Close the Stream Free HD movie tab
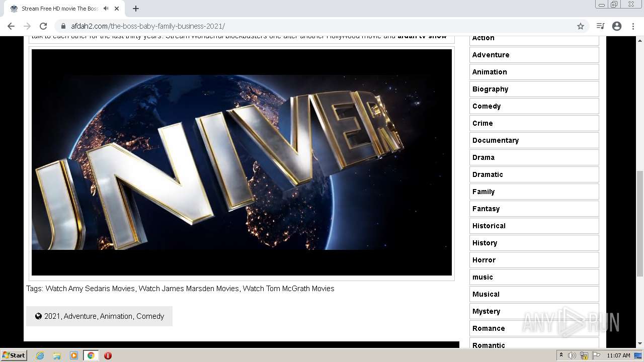The height and width of the screenshot is (362, 644). click(x=117, y=9)
